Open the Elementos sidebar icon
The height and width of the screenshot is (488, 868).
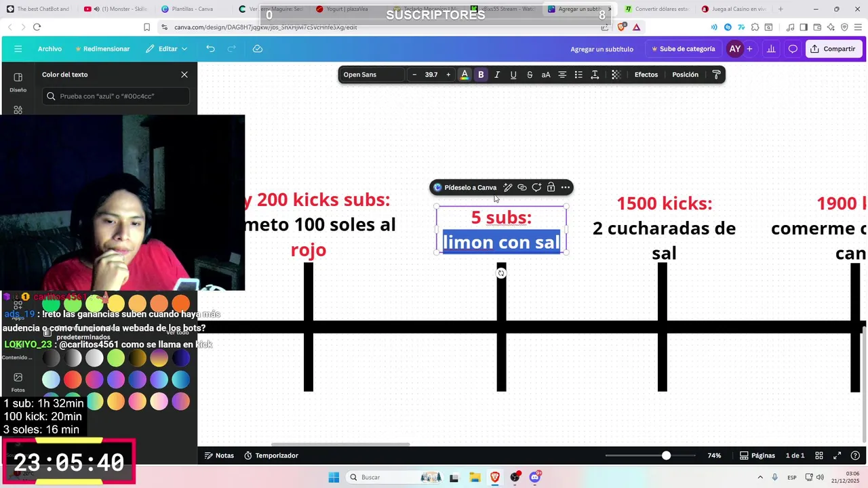tap(18, 109)
